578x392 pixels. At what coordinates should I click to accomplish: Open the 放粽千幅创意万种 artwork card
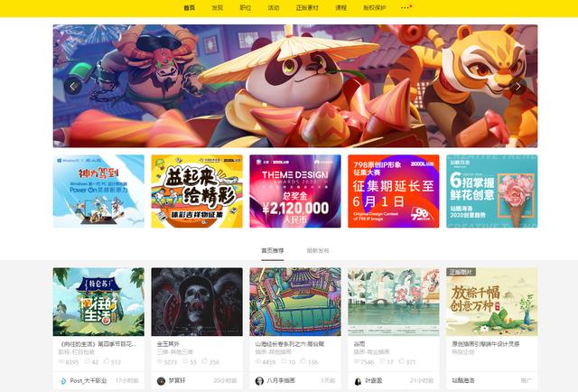click(x=491, y=302)
